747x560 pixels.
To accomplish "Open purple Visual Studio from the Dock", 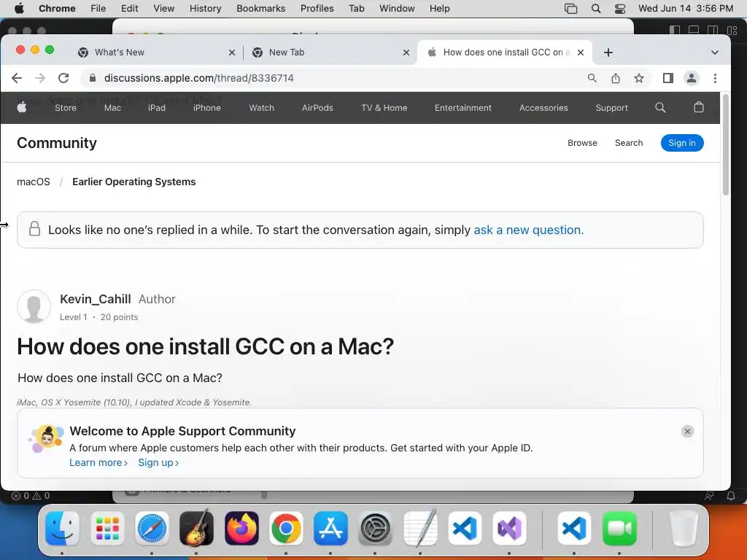I will point(509,529).
